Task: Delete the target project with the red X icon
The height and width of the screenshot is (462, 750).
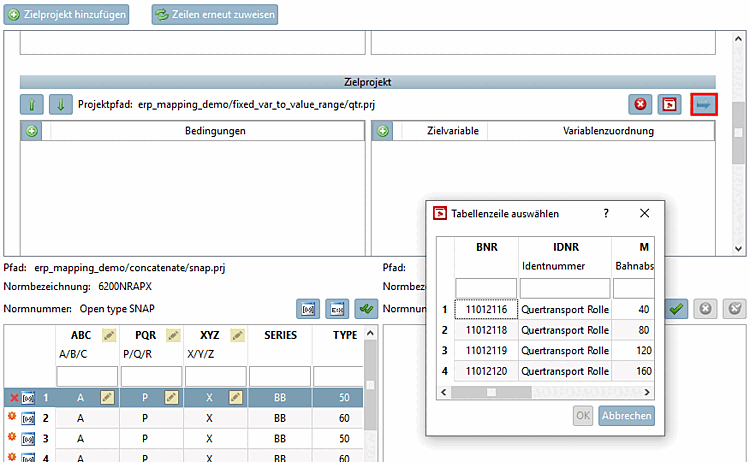Action: click(640, 104)
